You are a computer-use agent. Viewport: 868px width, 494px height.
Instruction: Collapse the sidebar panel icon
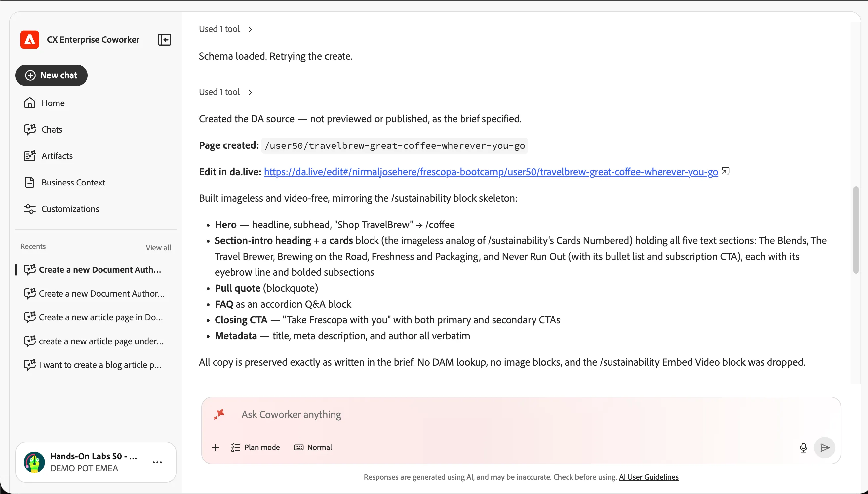click(165, 40)
